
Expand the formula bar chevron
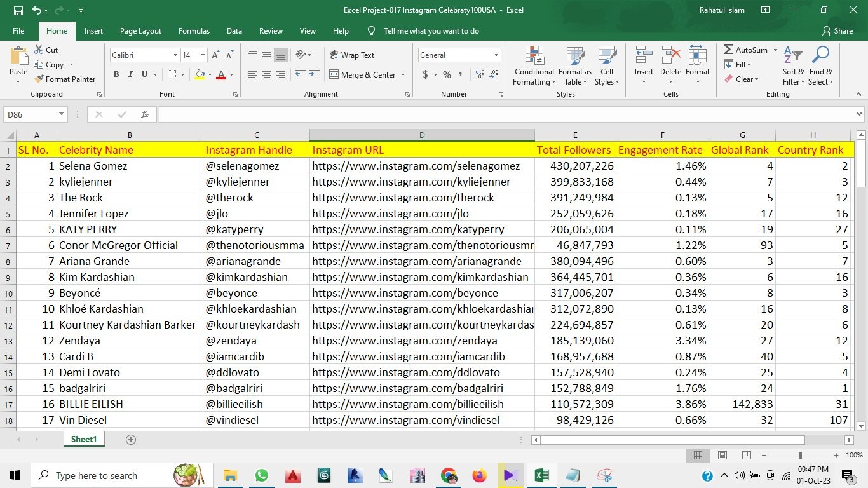pyautogui.click(x=859, y=114)
